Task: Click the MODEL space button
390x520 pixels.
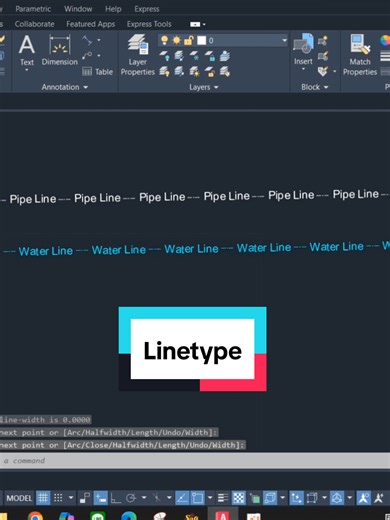Action: tap(19, 498)
